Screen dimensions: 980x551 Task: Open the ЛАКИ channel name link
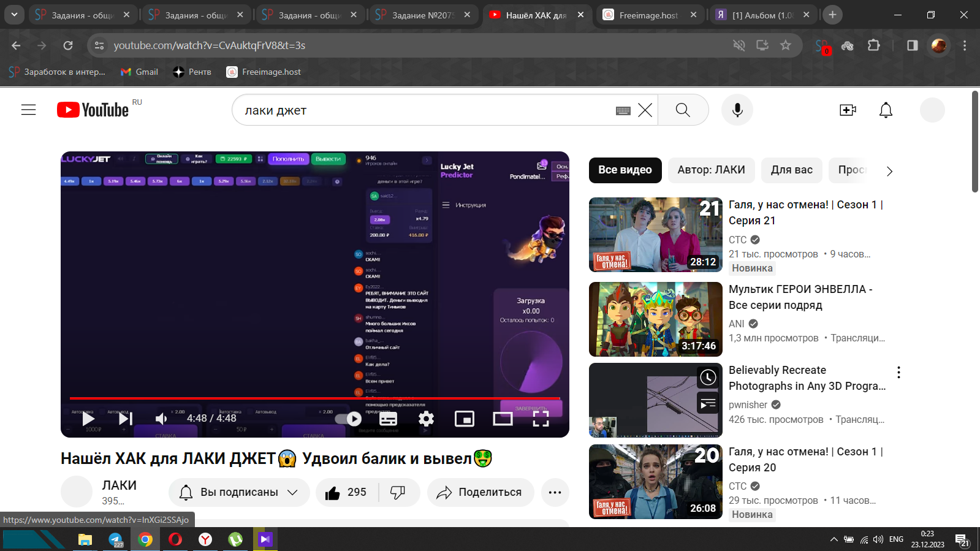119,485
